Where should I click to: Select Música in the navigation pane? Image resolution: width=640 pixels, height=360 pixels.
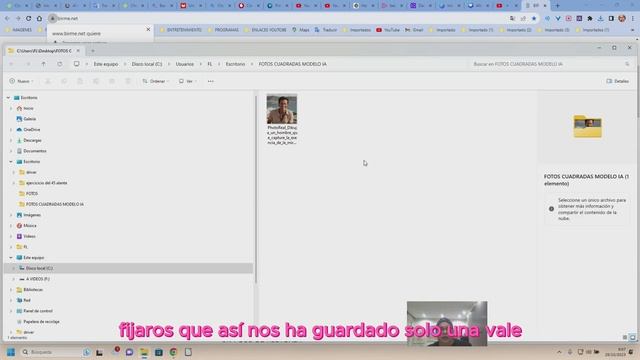pos(29,225)
